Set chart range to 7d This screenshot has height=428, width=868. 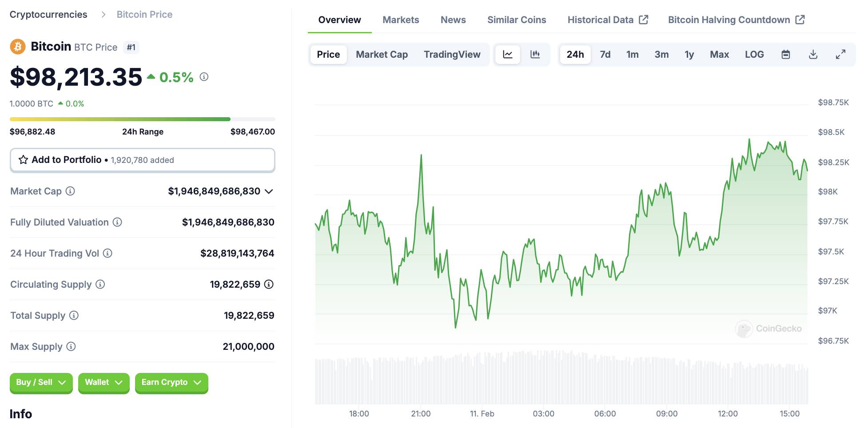pos(605,55)
